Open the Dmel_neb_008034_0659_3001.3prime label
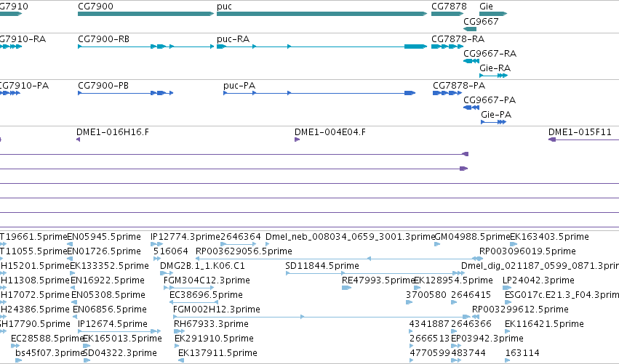 pyautogui.click(x=350, y=237)
